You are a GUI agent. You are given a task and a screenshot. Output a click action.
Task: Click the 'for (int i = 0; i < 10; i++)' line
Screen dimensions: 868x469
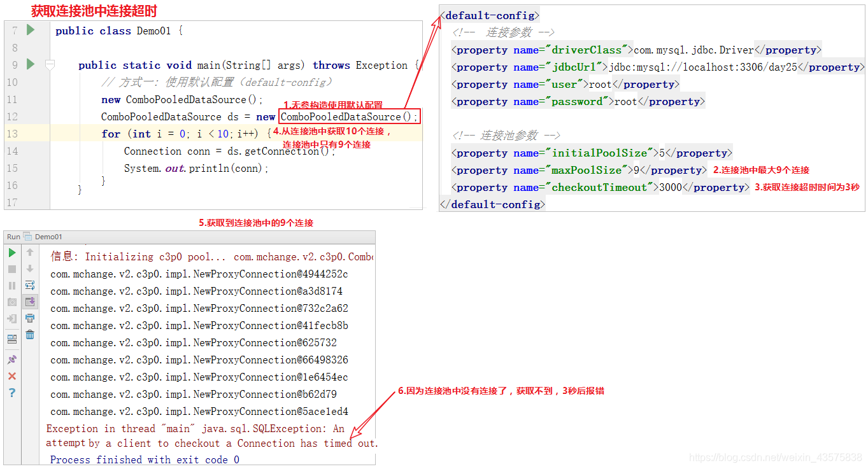click(187, 134)
